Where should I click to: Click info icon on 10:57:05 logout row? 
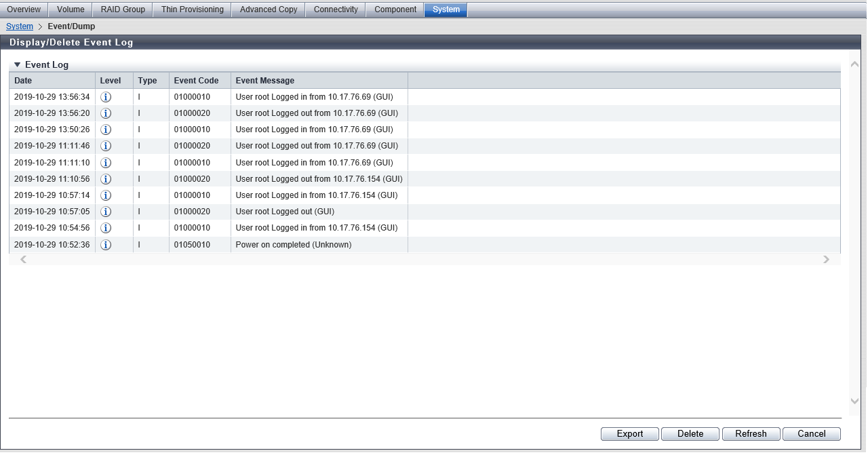coord(106,212)
